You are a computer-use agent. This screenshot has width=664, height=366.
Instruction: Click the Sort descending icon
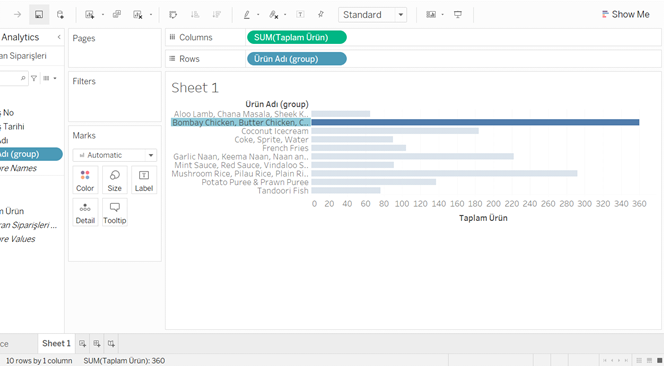pyautogui.click(x=217, y=14)
